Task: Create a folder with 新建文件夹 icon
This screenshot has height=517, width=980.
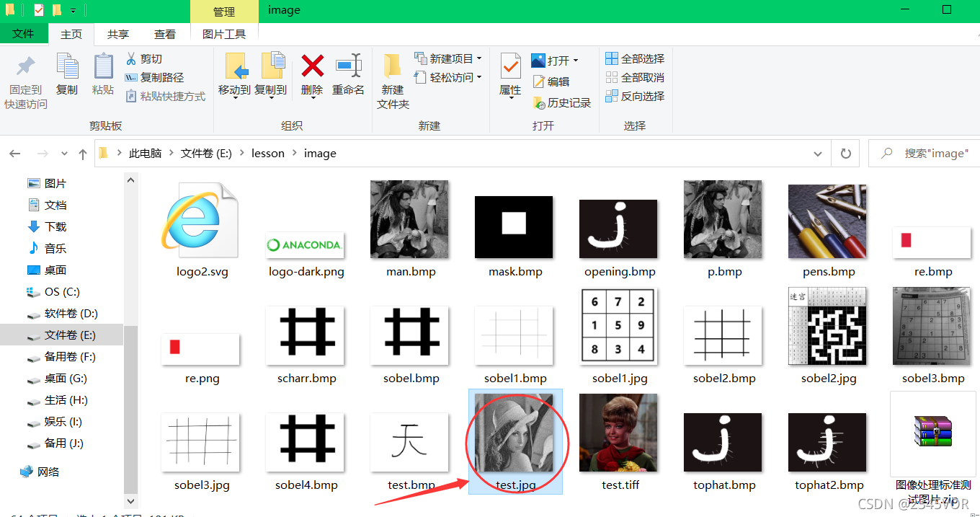Action: pyautogui.click(x=392, y=81)
